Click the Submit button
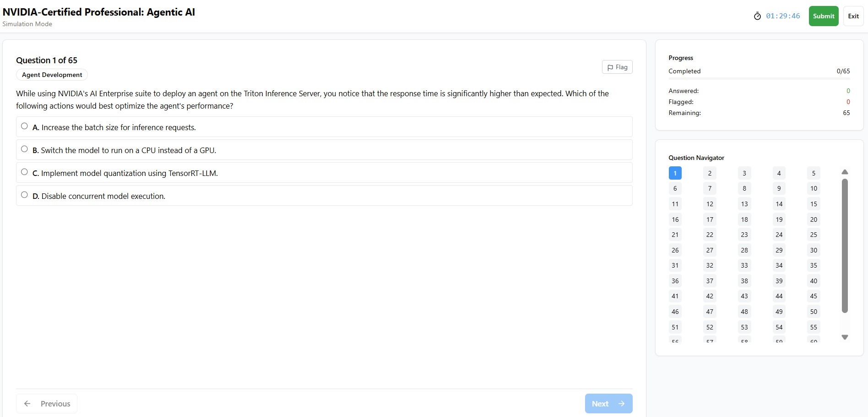Image resolution: width=868 pixels, height=417 pixels. point(824,16)
